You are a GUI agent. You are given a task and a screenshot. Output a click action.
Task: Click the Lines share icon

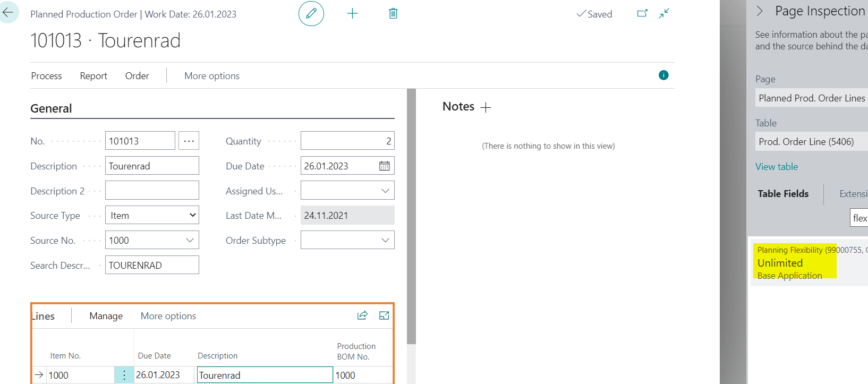click(362, 315)
